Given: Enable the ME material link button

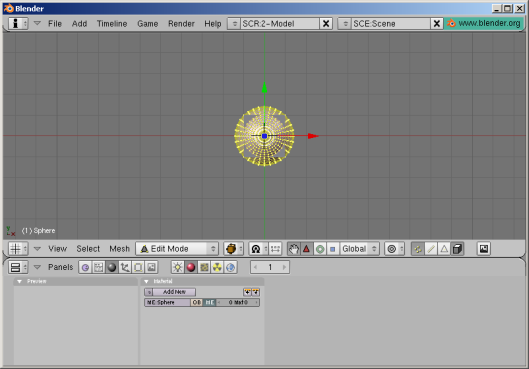Looking at the screenshot, I should (210, 302).
